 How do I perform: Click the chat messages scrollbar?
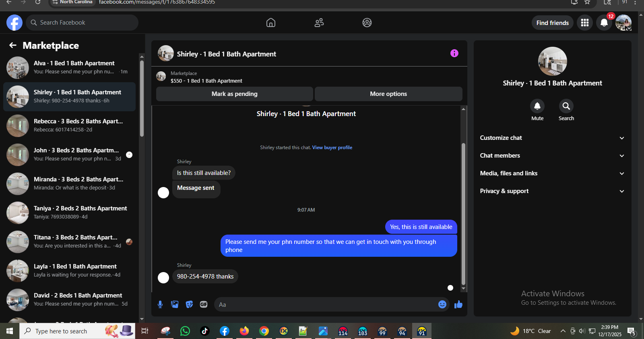coord(463,214)
